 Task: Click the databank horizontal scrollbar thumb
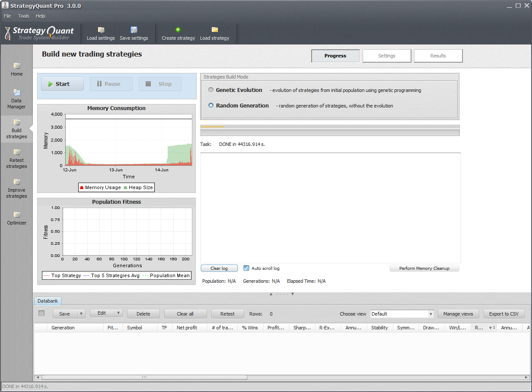[145, 377]
